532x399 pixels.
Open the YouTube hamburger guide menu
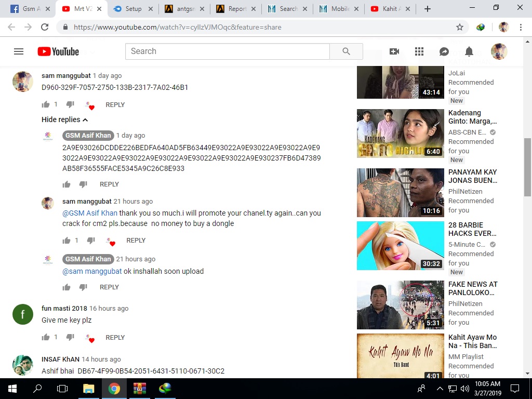[19, 51]
